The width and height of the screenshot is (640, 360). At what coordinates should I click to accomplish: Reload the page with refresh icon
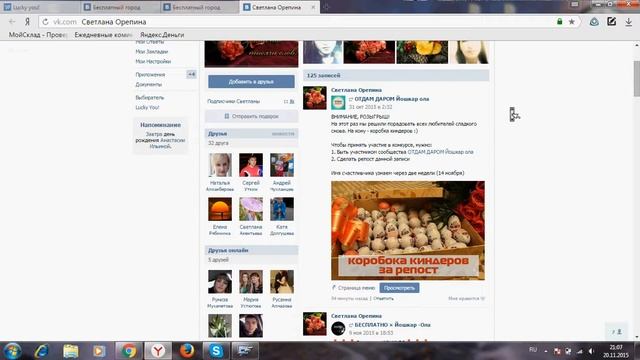coord(45,22)
